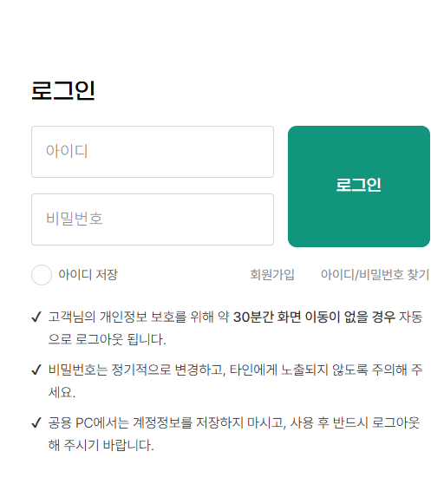Viewport: 444px width, 504px height.
Task: Click the 해 주시기 바랍니다 line
Action: (x=101, y=445)
